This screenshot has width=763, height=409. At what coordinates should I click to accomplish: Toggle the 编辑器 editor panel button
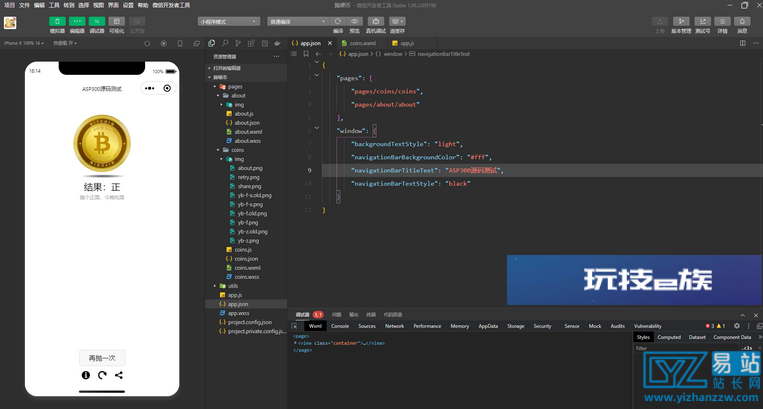click(77, 21)
